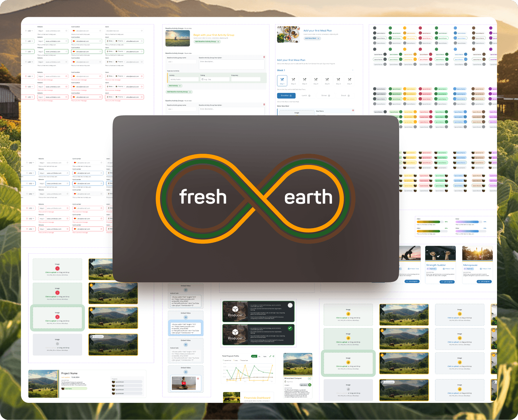Switch to the Lunch meal tab
This screenshot has width=518, height=420.
coord(306,95)
